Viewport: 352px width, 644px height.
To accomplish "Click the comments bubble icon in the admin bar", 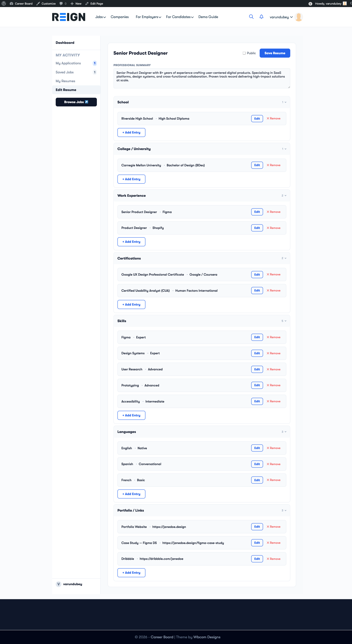I will tap(61, 4).
